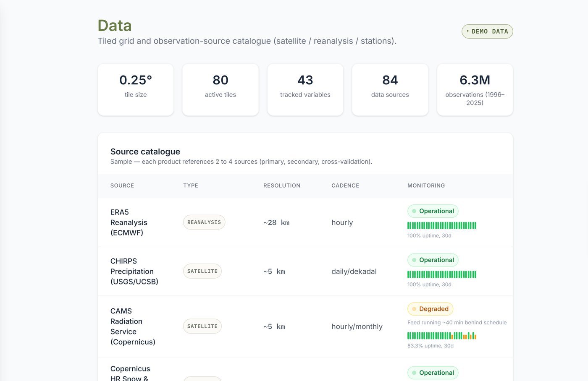
Task: Click the REANALYSIS type tag
Action: point(204,222)
